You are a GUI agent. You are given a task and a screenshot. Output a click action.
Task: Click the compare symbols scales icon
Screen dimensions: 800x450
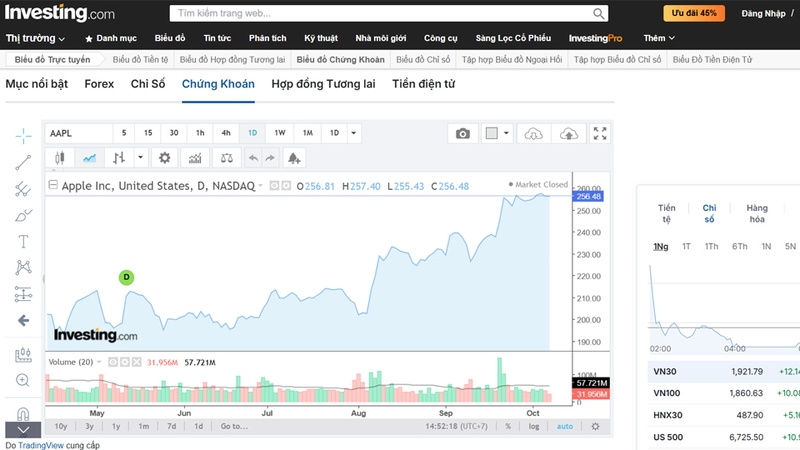point(226,158)
